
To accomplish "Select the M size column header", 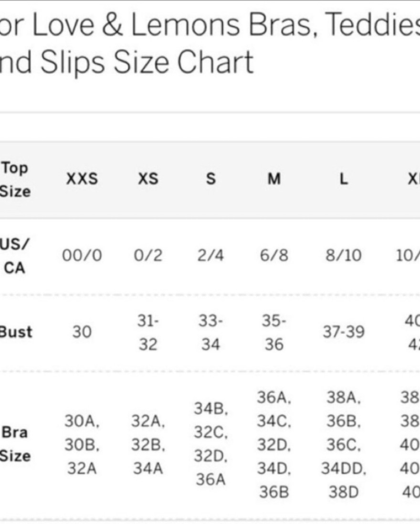I will tap(274, 179).
